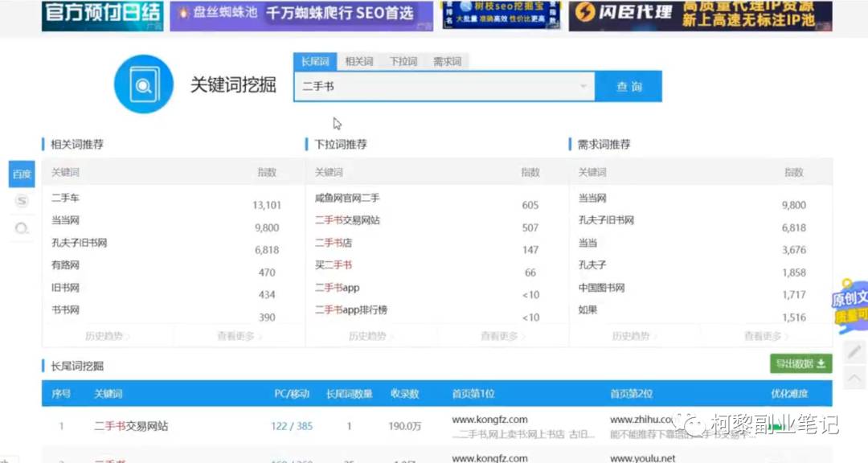
Task: Select the Sogou engine sidebar icon
Action: [22, 201]
